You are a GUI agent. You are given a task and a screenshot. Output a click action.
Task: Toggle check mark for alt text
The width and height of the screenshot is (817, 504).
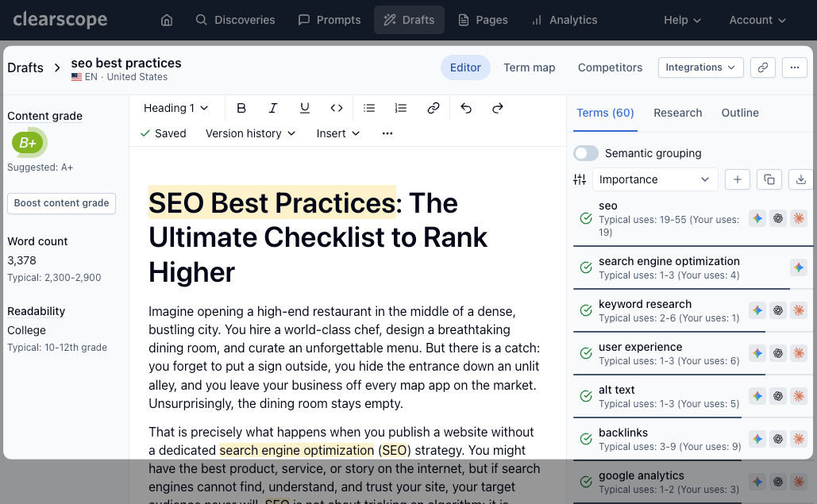tap(586, 396)
